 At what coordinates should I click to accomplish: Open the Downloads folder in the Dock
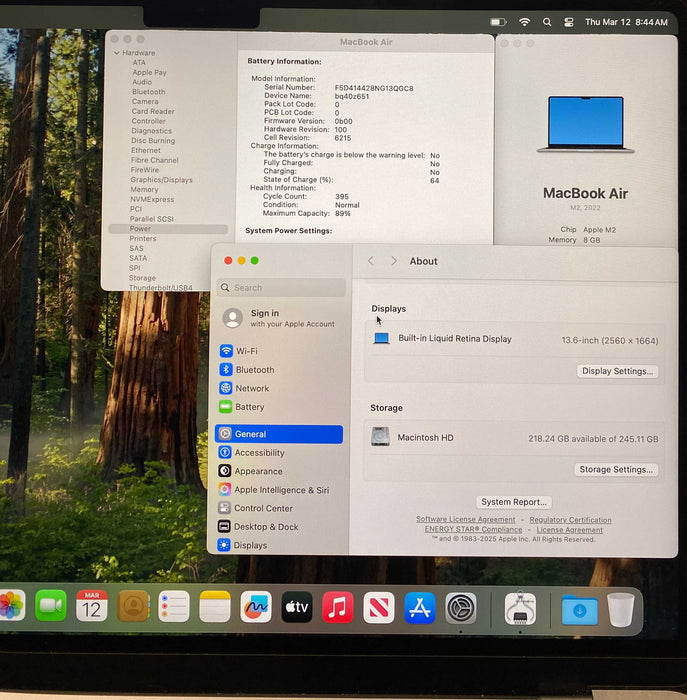pyautogui.click(x=579, y=610)
